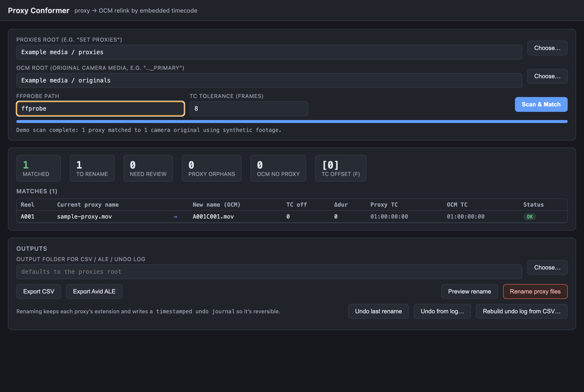Viewport: 584px width, 392px height.
Task: Click the Matches (1) heading
Action: 37,191
